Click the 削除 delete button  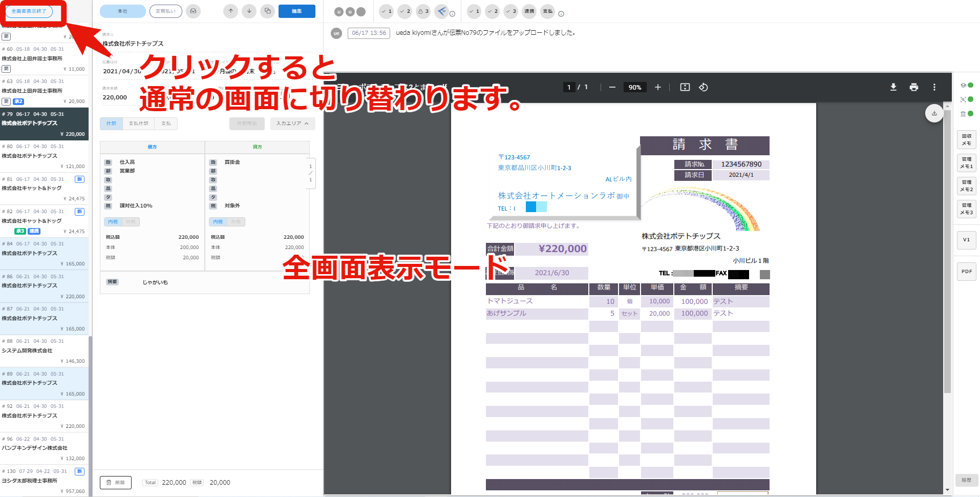[116, 483]
